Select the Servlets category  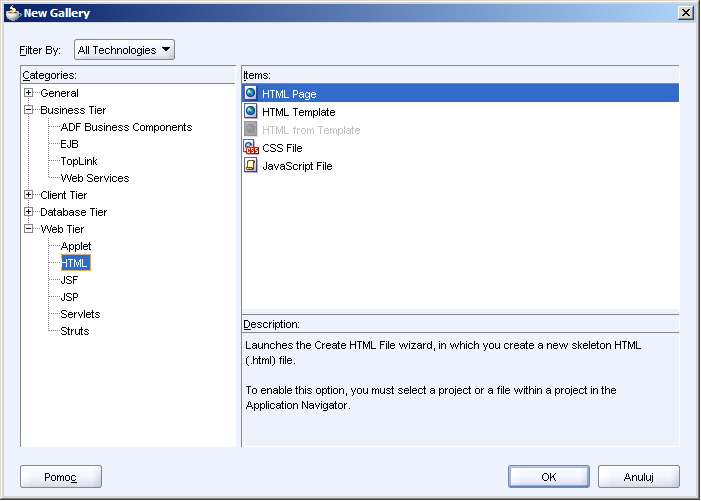tap(80, 314)
